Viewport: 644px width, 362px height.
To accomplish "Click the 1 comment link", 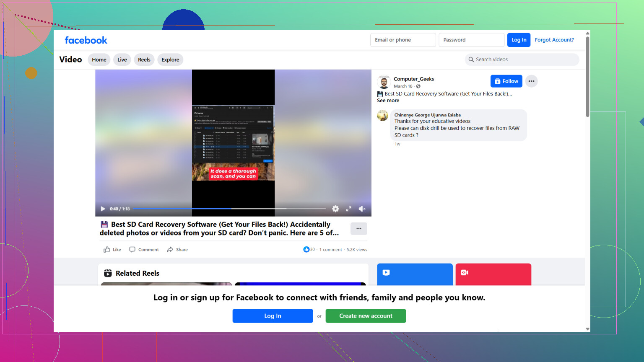I will click(x=331, y=250).
